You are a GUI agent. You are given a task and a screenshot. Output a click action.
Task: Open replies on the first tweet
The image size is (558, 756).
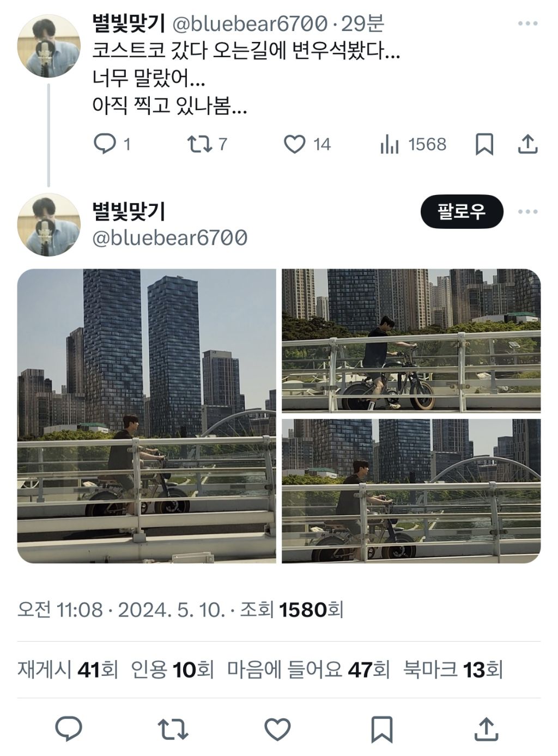click(x=112, y=144)
